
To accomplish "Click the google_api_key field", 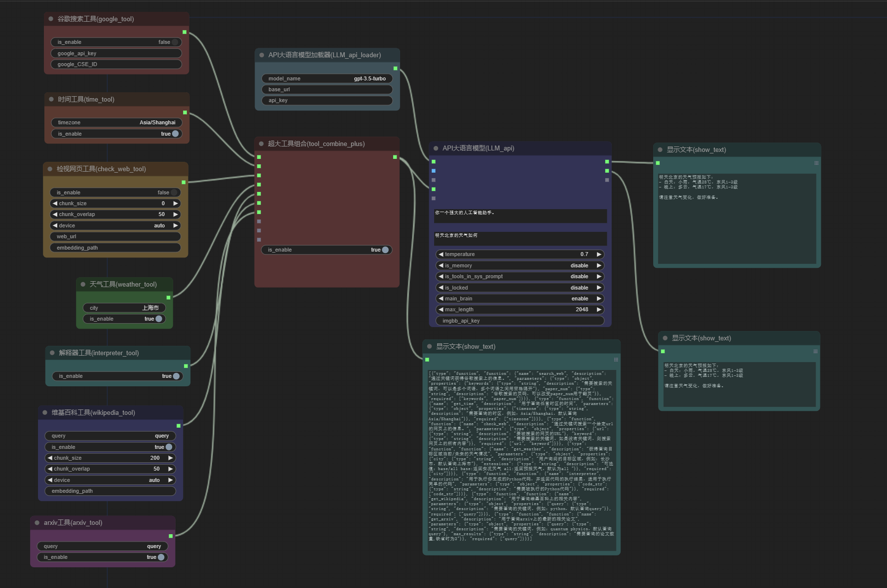I will [116, 53].
